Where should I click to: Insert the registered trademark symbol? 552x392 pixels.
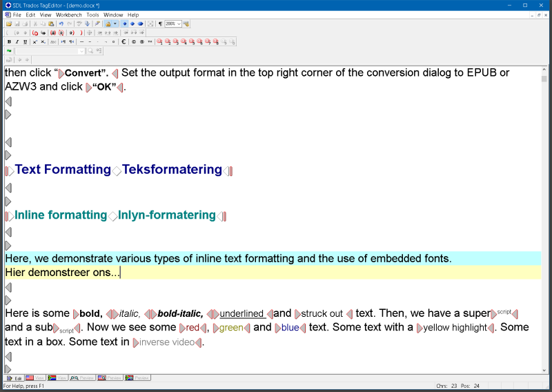(142, 42)
